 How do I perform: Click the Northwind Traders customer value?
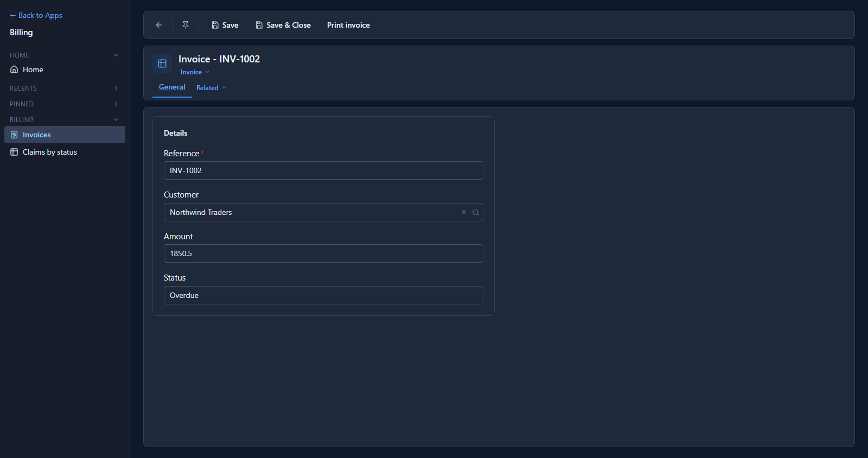(201, 212)
